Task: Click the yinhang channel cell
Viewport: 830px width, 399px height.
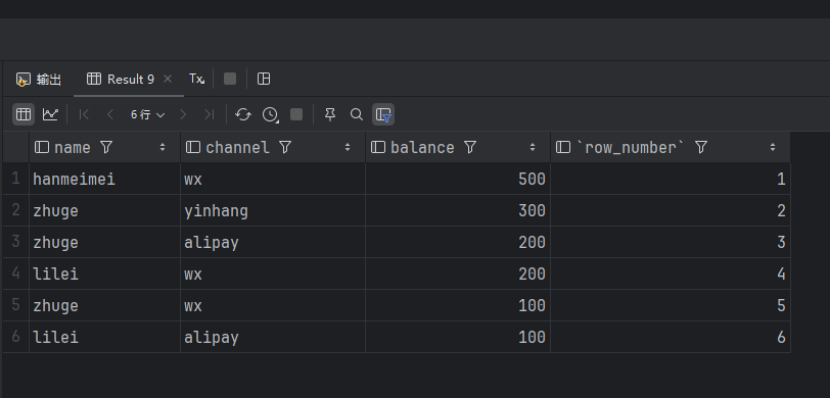Action: [x=273, y=211]
